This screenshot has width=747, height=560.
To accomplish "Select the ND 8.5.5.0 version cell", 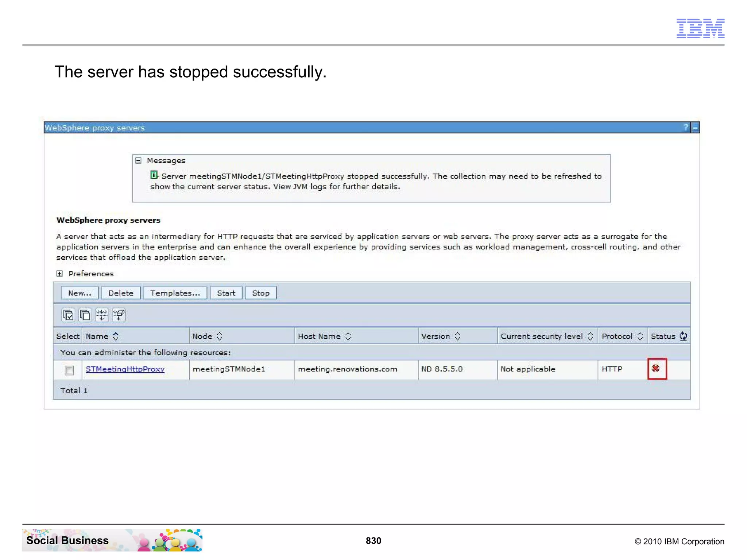I will coord(458,370).
